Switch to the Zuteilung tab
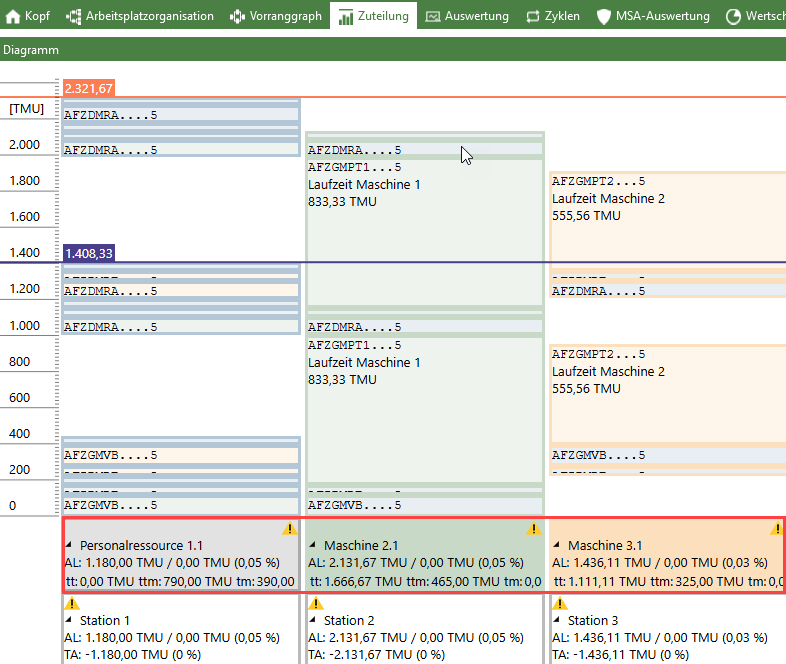786x664 pixels. click(x=373, y=16)
